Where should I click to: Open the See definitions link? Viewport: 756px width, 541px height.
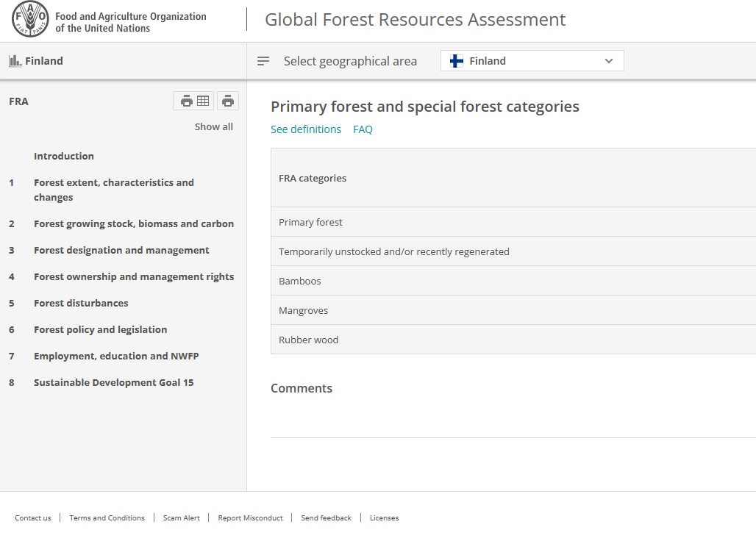306,129
